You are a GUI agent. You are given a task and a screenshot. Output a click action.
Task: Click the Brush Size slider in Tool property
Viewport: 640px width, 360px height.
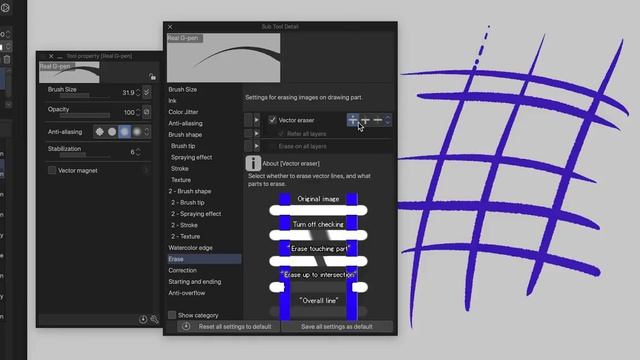84,96
